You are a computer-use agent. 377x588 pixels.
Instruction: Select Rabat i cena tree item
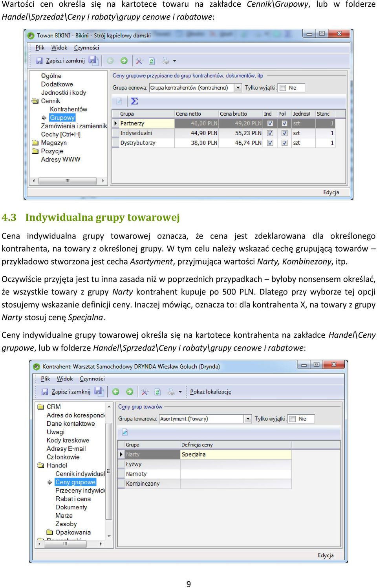tap(73, 499)
